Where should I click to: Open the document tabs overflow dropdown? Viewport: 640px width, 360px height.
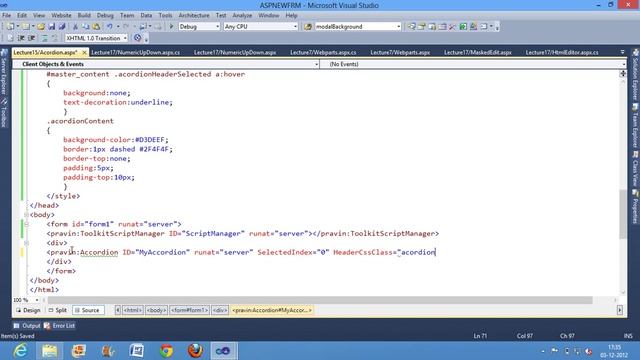(x=622, y=52)
